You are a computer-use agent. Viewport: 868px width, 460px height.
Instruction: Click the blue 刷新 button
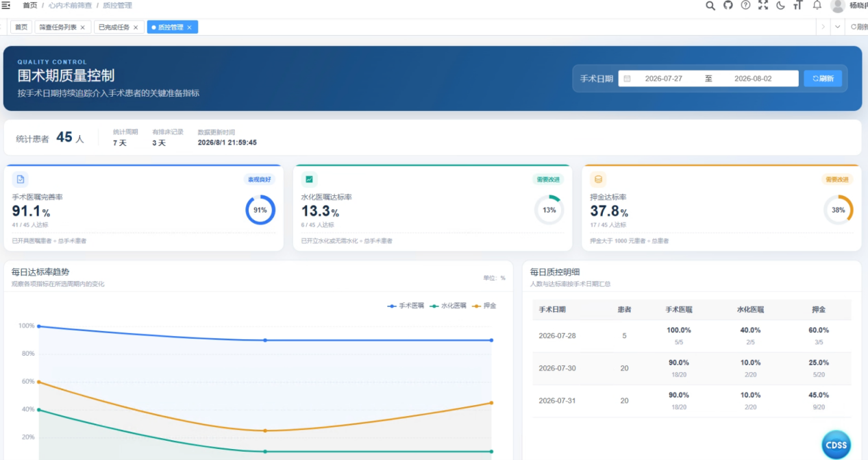click(823, 79)
